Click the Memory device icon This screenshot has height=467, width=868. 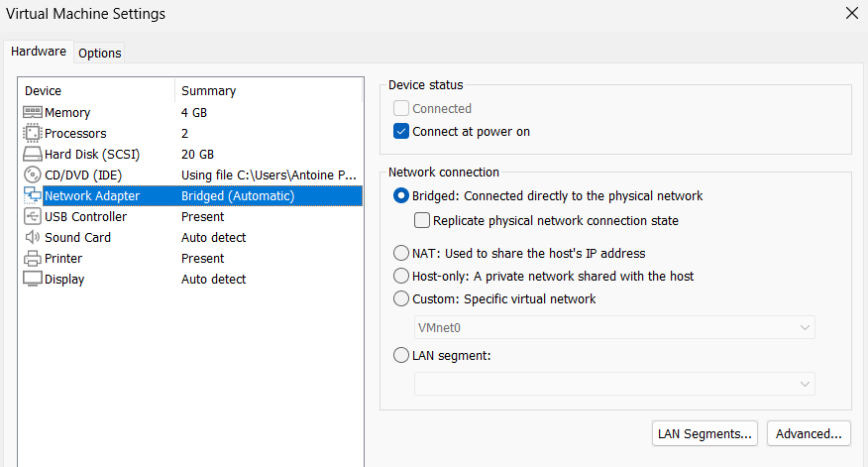pyautogui.click(x=32, y=113)
